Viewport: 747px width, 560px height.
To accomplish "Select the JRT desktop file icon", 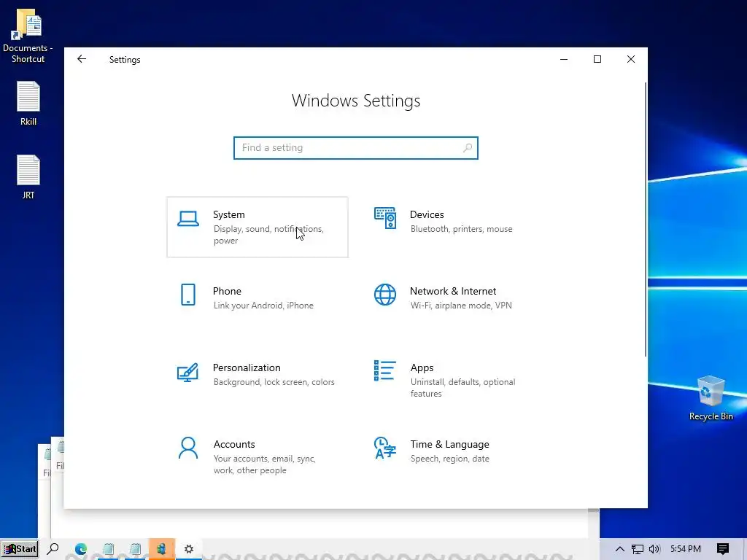I will (x=28, y=177).
